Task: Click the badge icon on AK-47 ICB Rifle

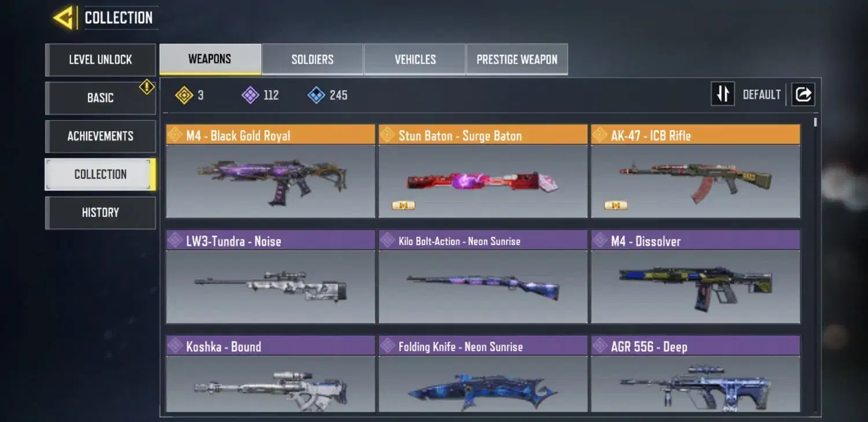Action: 616,205
